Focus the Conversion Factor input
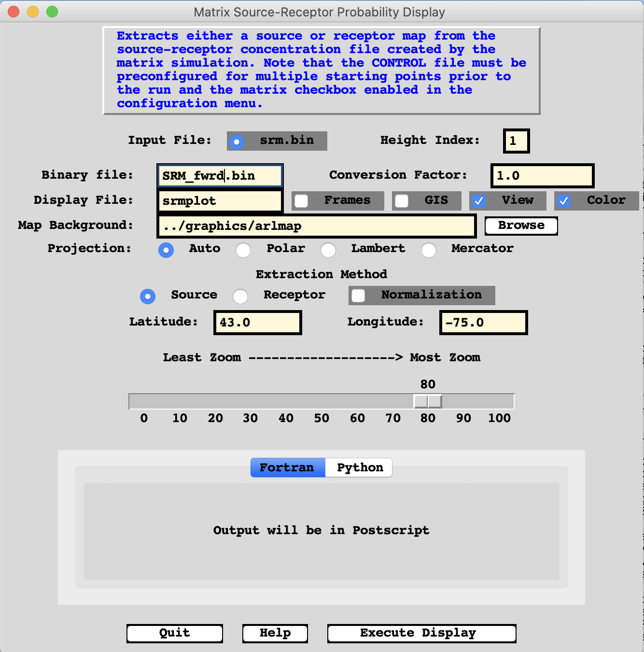The width and height of the screenshot is (644, 652). coord(542,176)
